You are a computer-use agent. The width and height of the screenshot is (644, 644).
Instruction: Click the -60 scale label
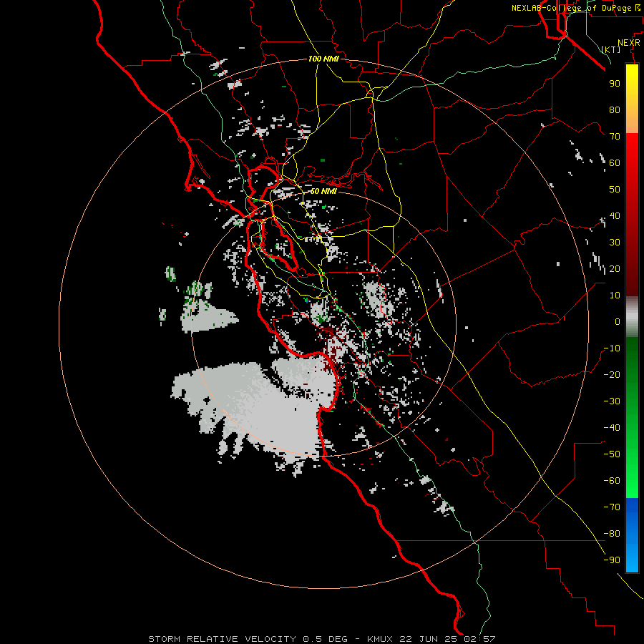click(x=612, y=481)
